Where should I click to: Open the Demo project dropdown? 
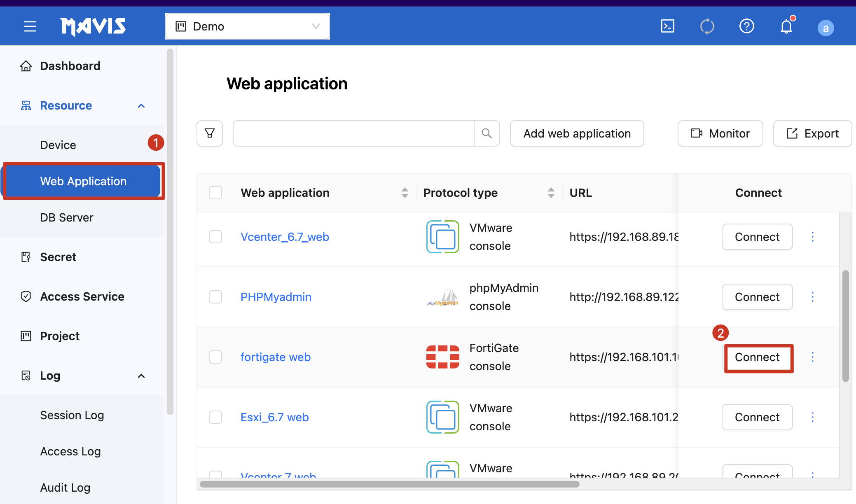click(x=247, y=27)
